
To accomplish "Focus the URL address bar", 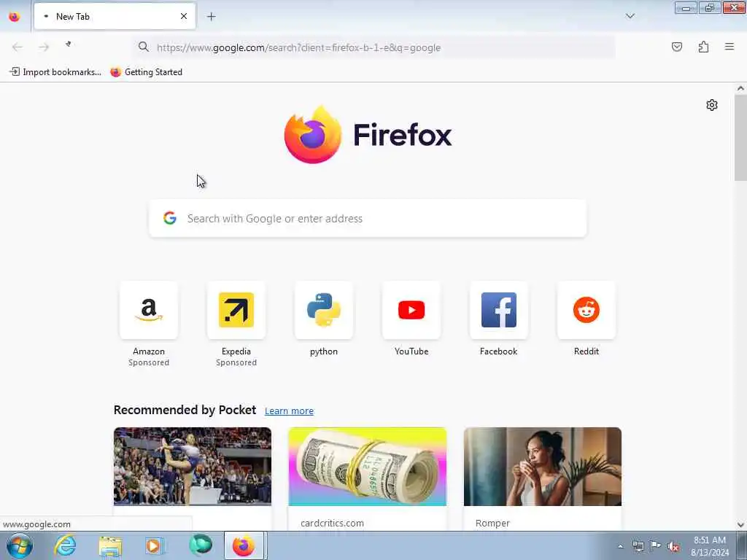I will pos(374,47).
